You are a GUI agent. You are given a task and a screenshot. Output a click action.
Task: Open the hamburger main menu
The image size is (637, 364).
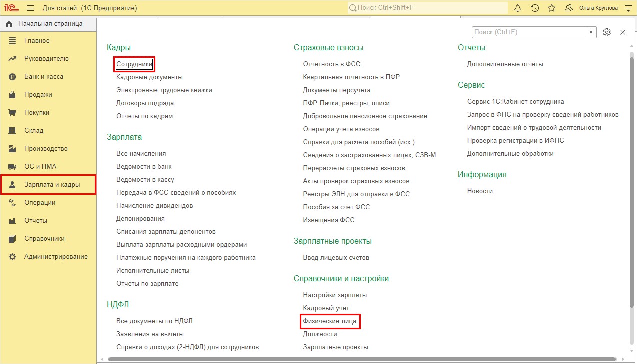click(x=30, y=8)
